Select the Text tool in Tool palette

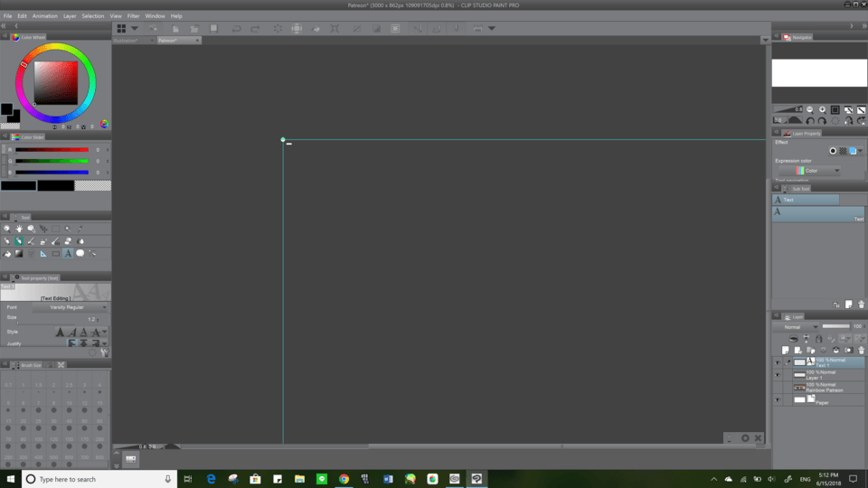click(x=68, y=253)
